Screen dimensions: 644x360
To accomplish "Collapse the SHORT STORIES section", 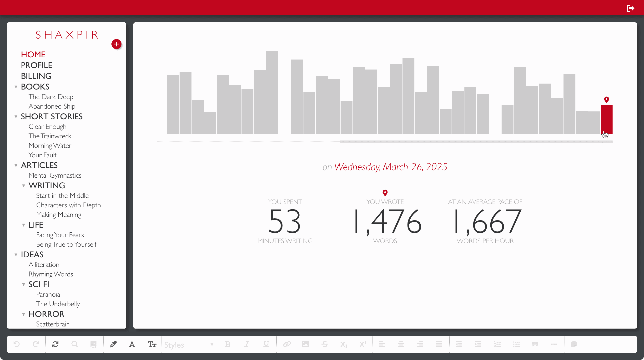I will [16, 116].
